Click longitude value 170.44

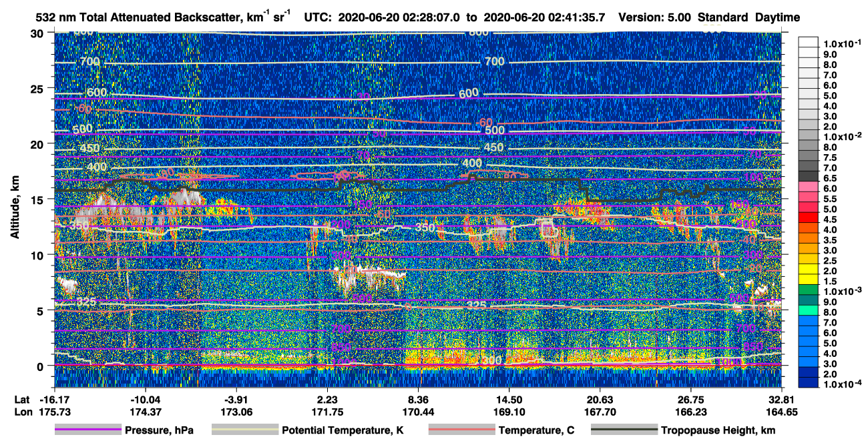pos(419,412)
